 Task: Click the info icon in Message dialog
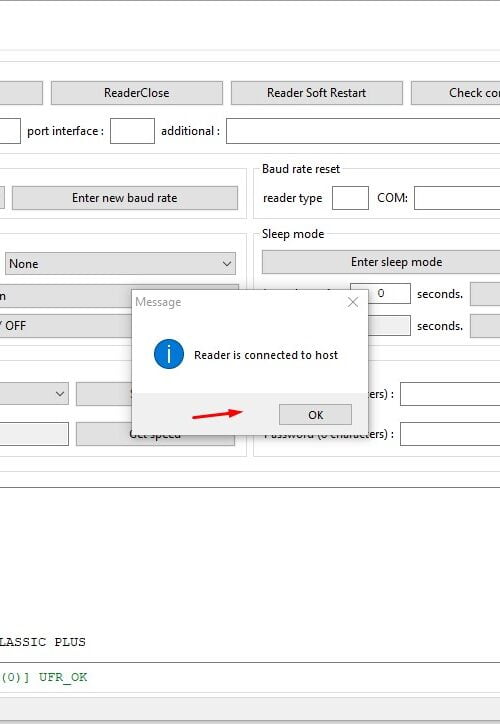(169, 354)
